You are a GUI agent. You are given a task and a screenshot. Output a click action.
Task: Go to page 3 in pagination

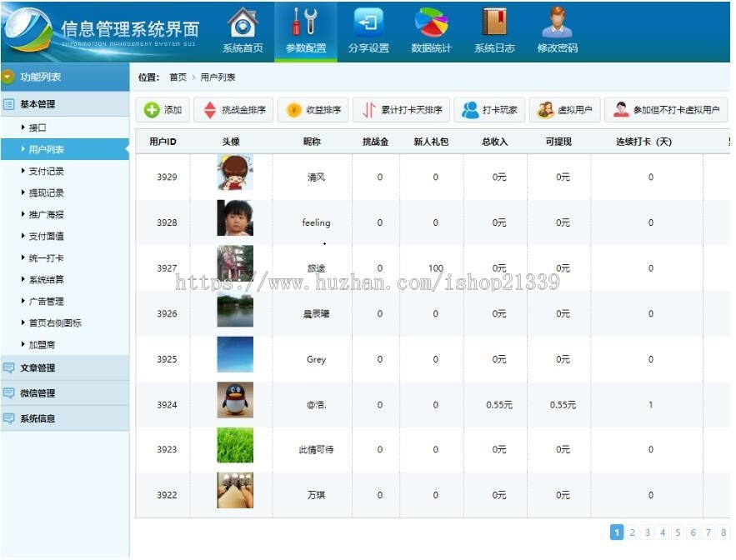pyautogui.click(x=648, y=532)
